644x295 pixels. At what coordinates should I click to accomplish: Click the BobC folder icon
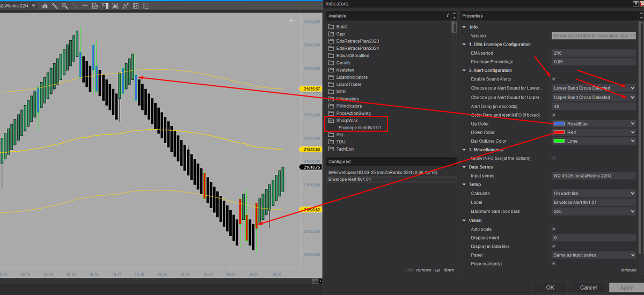click(331, 27)
